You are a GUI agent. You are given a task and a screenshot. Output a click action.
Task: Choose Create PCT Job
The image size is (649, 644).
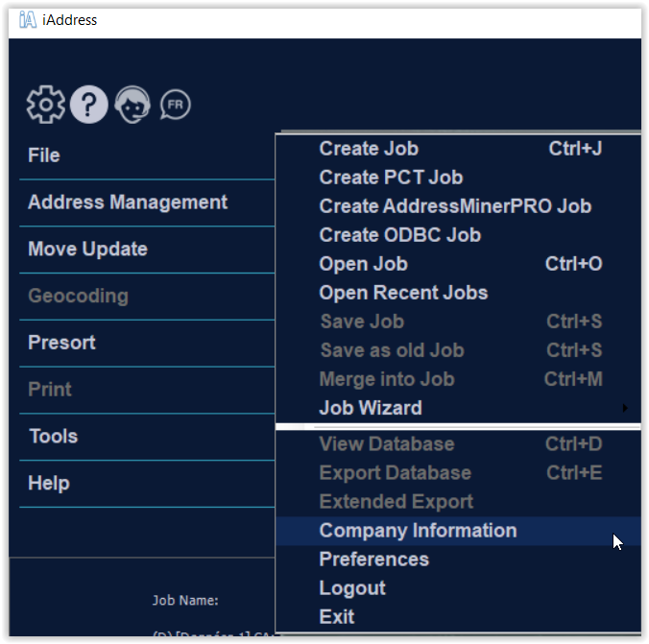tap(391, 178)
